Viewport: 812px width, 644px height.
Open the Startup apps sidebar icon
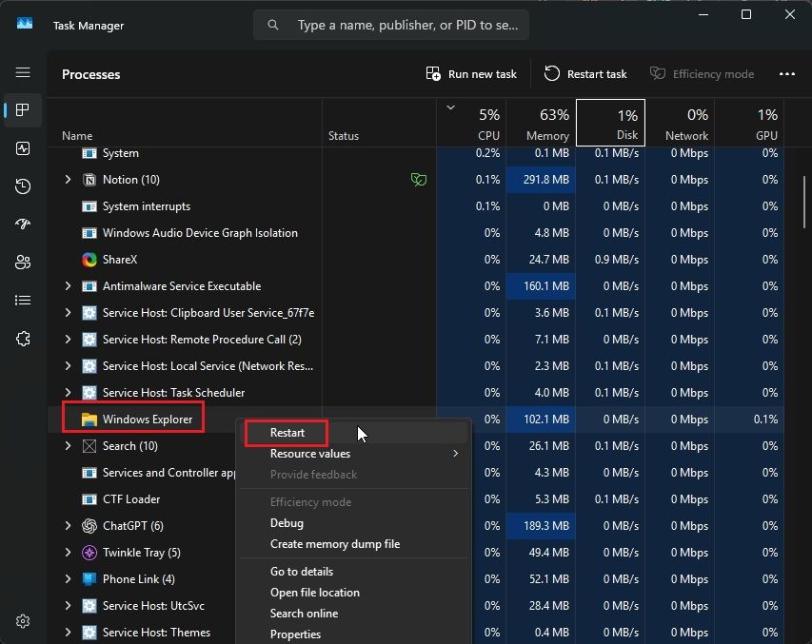point(23,224)
